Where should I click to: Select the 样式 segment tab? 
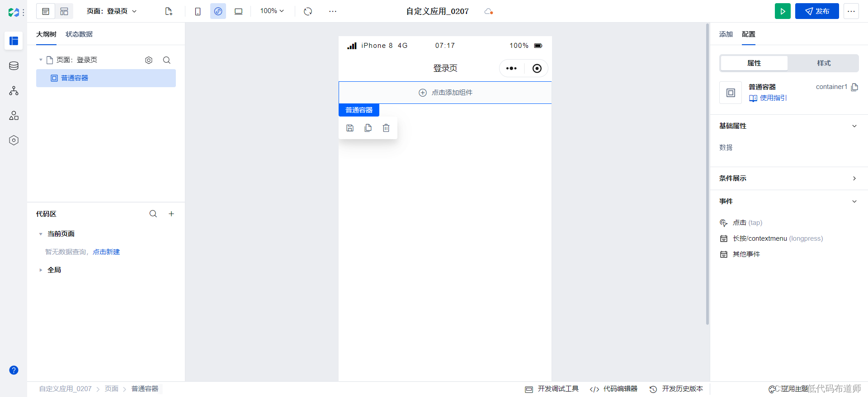(824, 63)
